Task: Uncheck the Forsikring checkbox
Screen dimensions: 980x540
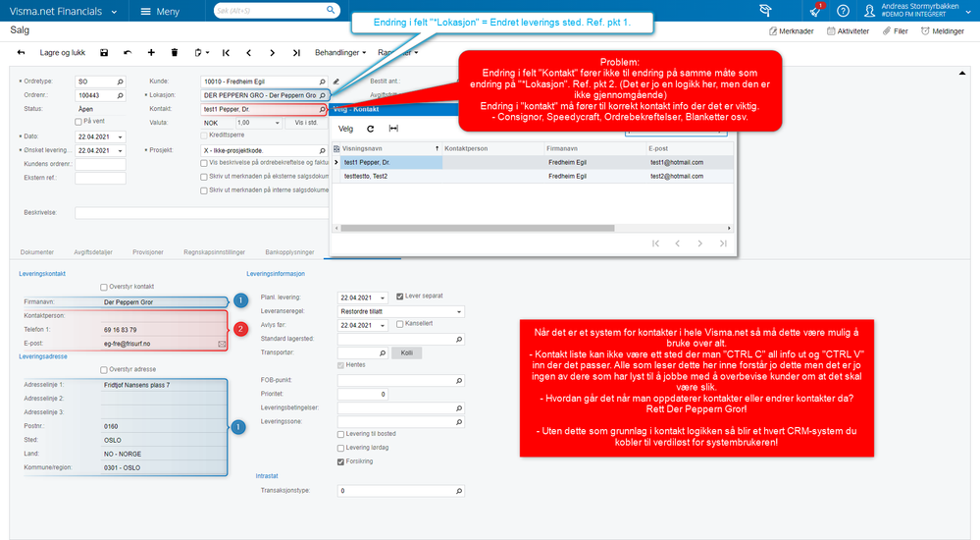Action: [x=340, y=461]
